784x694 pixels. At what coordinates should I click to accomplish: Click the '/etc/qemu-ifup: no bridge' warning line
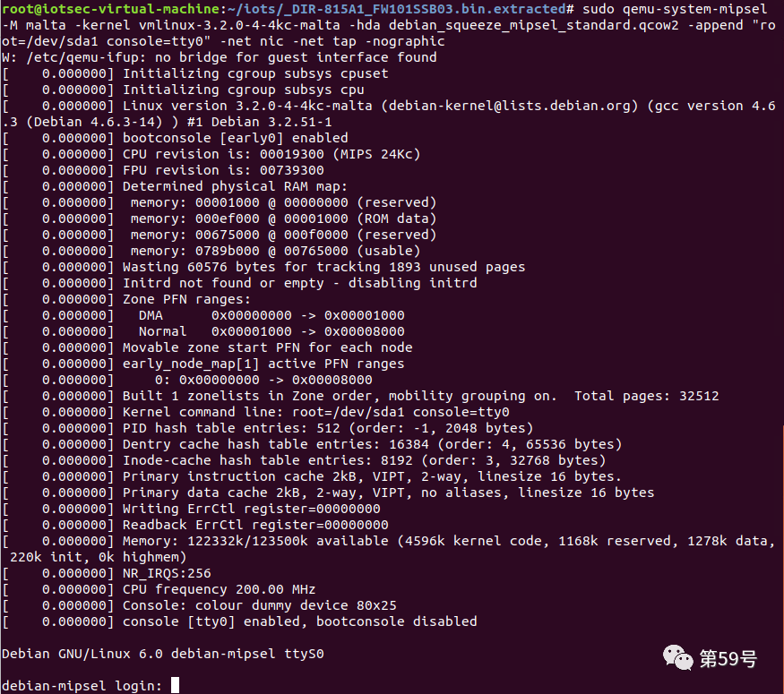pyautogui.click(x=220, y=57)
